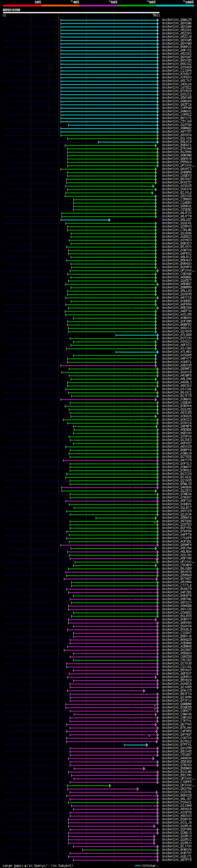Select the UniRef100_P55819 label
The height and width of the screenshot is (868, 197).
[177, 162]
